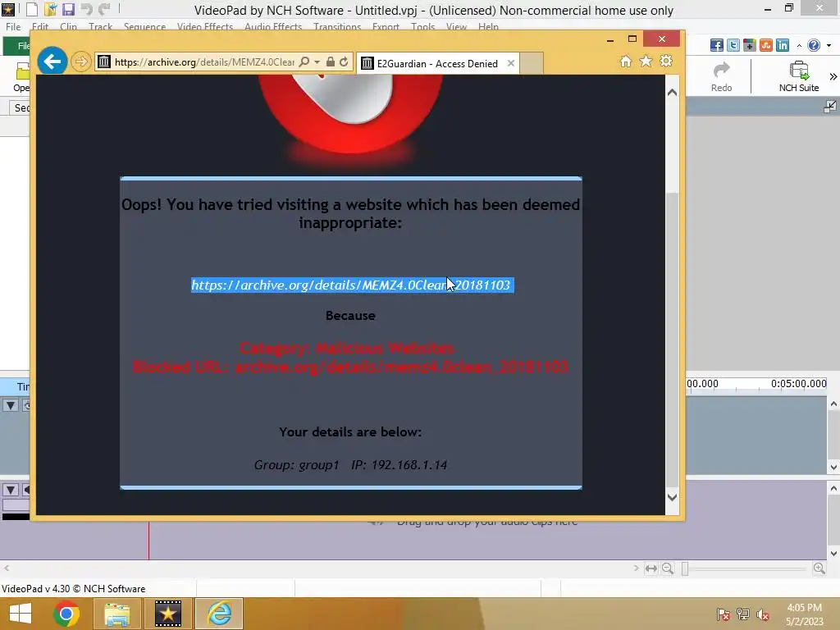
Task: Open the Audio Effects menu
Action: 273,27
